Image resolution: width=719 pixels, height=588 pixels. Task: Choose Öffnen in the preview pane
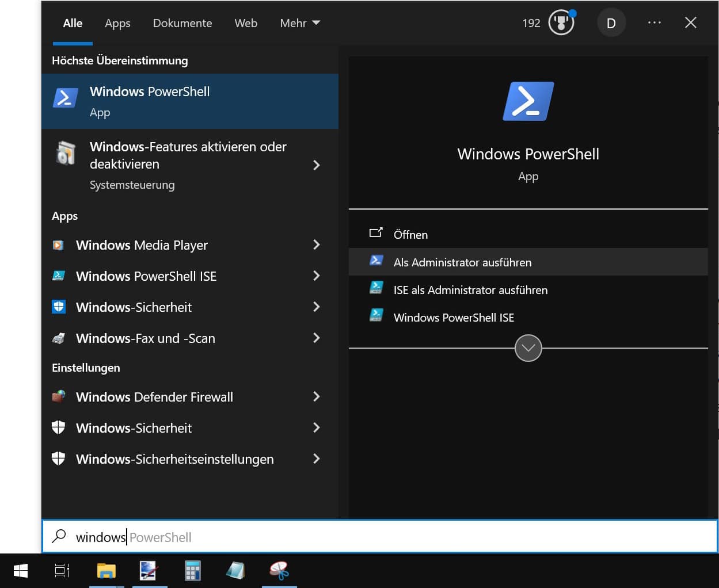[528, 234]
